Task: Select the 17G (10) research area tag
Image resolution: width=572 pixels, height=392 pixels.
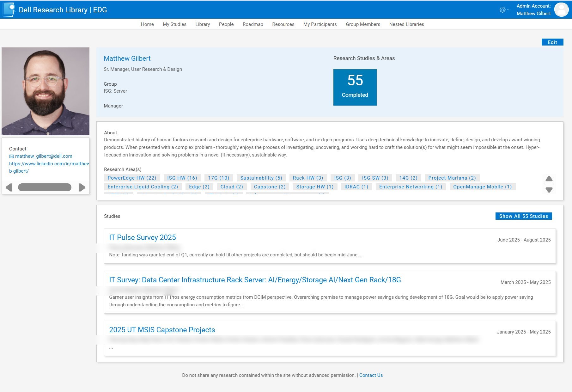Action: (x=219, y=178)
